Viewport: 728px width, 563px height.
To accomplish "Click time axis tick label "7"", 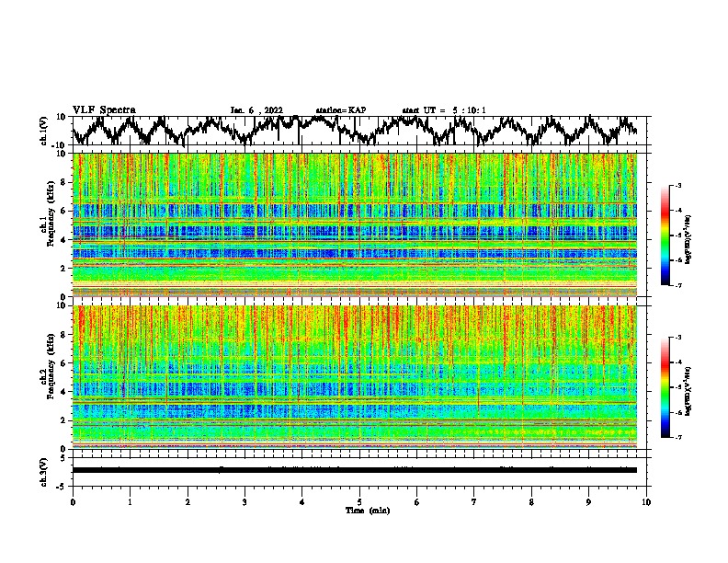I will tap(474, 502).
